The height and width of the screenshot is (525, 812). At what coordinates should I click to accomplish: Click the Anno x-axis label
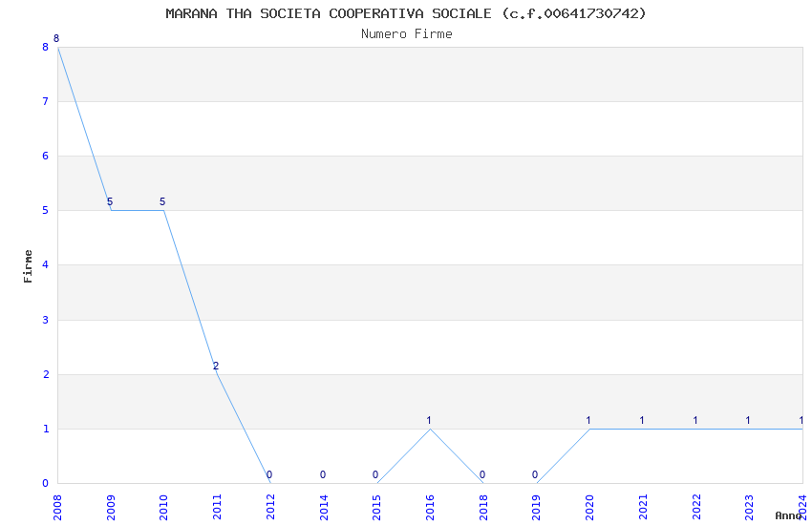(x=788, y=515)
